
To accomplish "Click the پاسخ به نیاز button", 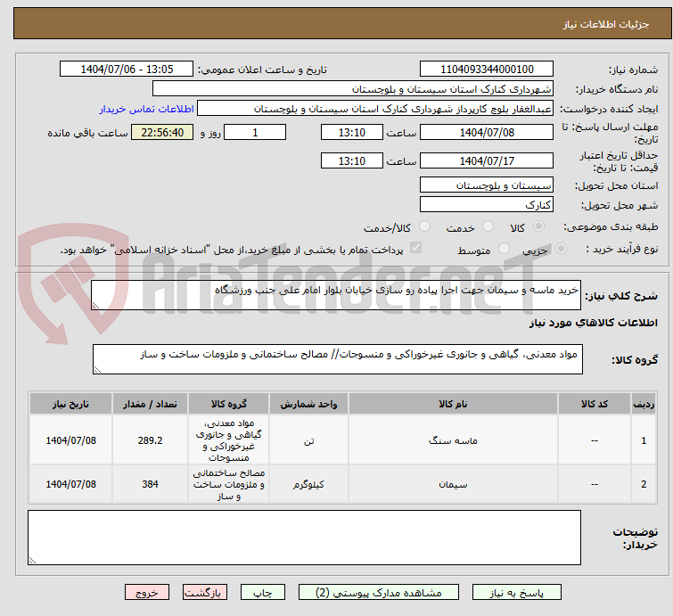I will (x=517, y=592).
